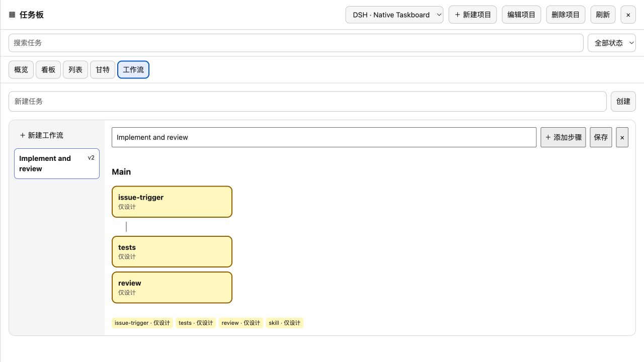Click the task board grid icon
The width and height of the screenshot is (644, 362).
click(x=12, y=15)
